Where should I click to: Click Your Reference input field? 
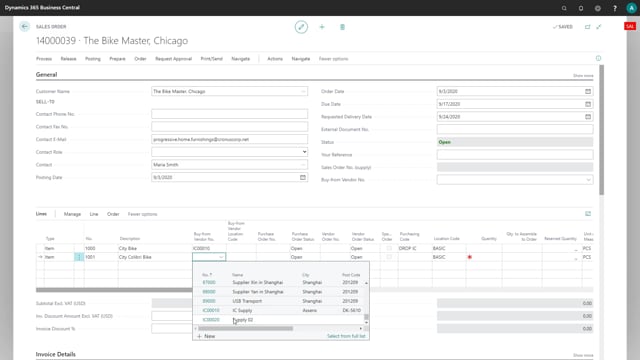[x=515, y=155]
